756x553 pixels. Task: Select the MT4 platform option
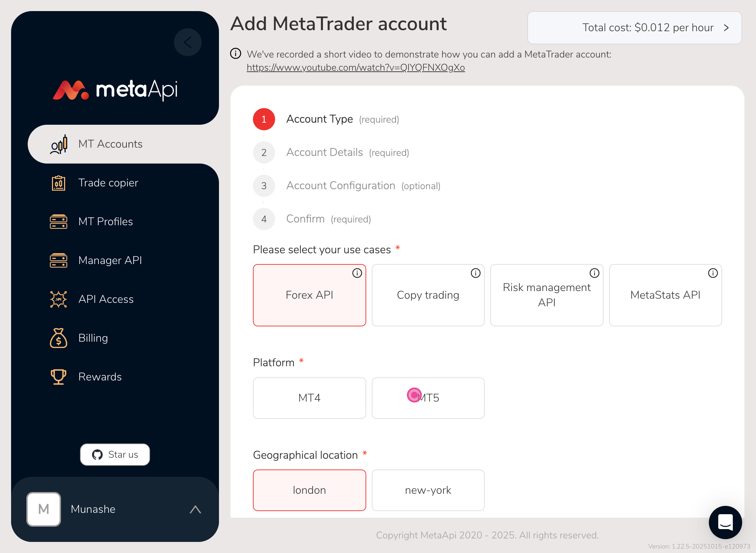309,398
